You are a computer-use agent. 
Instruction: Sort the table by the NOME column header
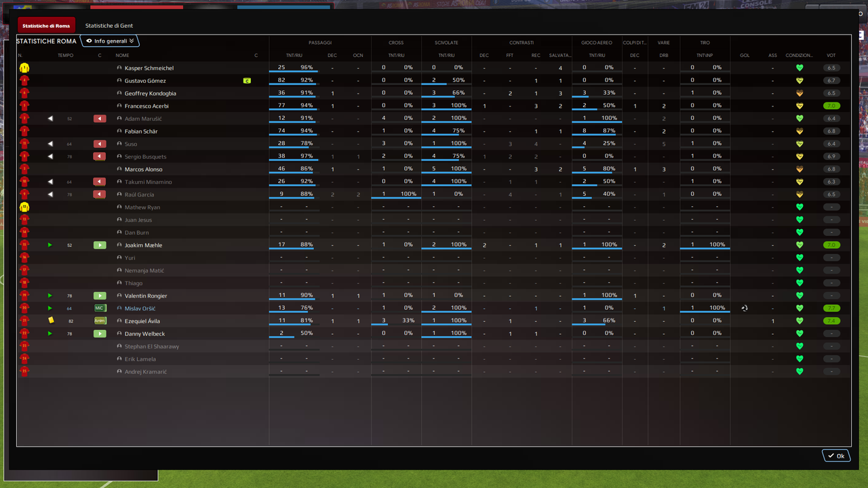[122, 56]
